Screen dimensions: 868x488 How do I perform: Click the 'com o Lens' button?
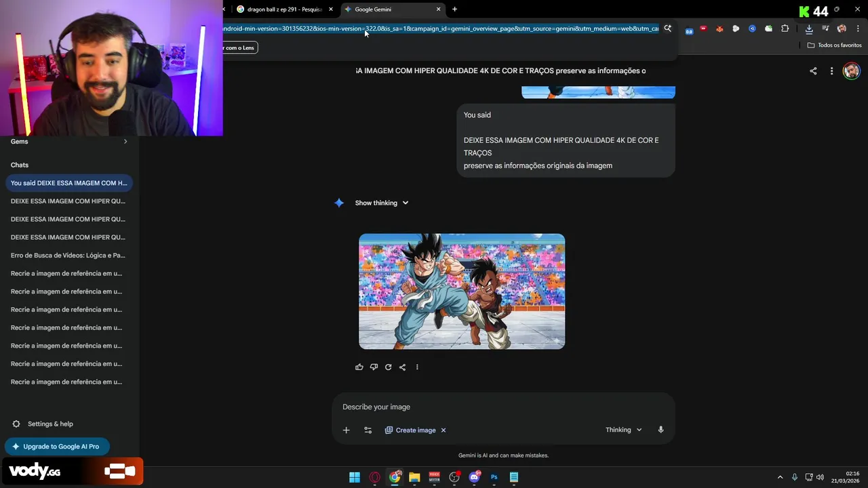click(x=240, y=47)
